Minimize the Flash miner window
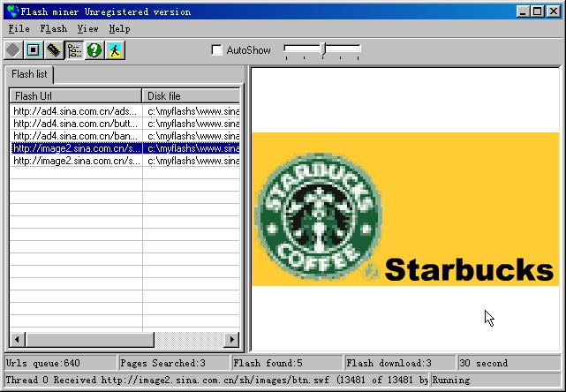This screenshot has width=566, height=392. tap(523, 11)
